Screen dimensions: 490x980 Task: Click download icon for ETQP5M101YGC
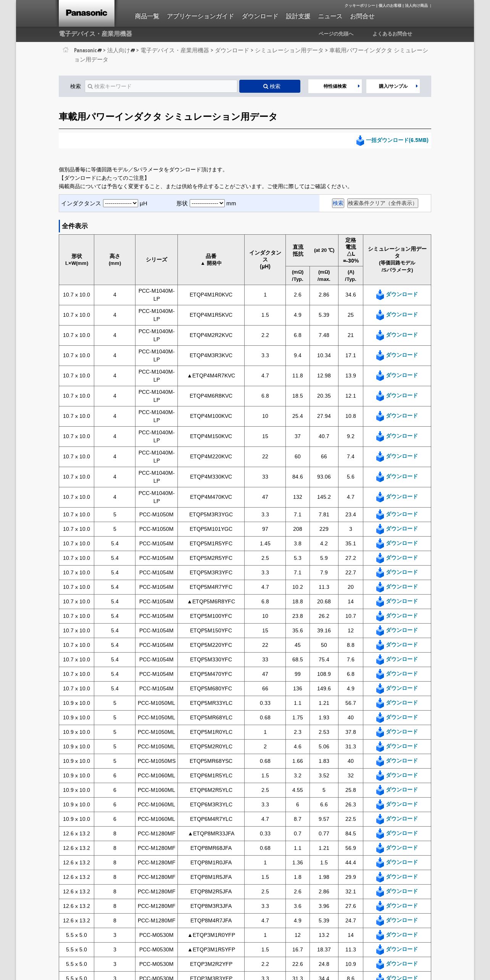click(380, 529)
